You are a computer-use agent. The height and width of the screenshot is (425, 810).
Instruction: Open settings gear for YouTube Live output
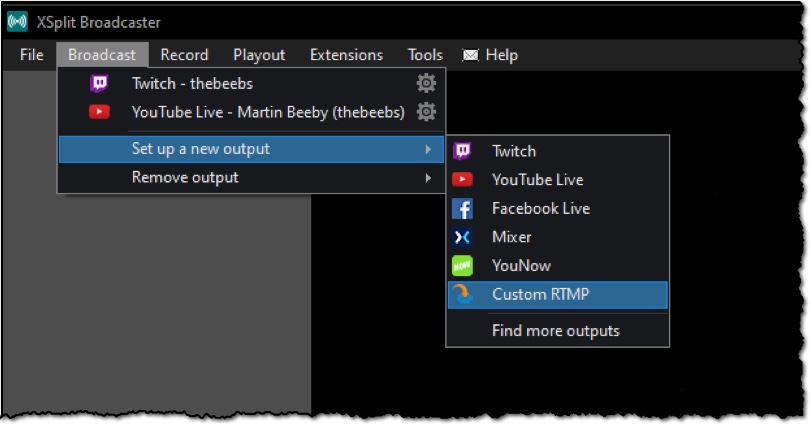pos(426,112)
